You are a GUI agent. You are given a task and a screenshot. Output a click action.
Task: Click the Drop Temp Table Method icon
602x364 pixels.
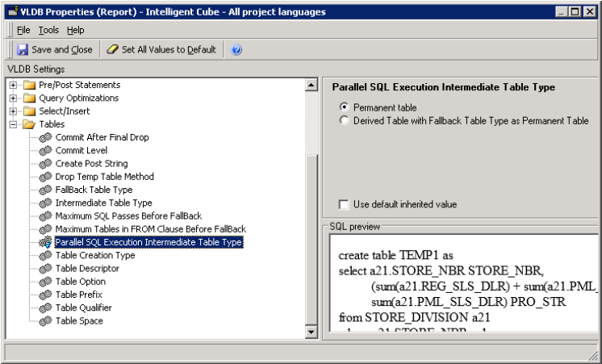coord(45,177)
